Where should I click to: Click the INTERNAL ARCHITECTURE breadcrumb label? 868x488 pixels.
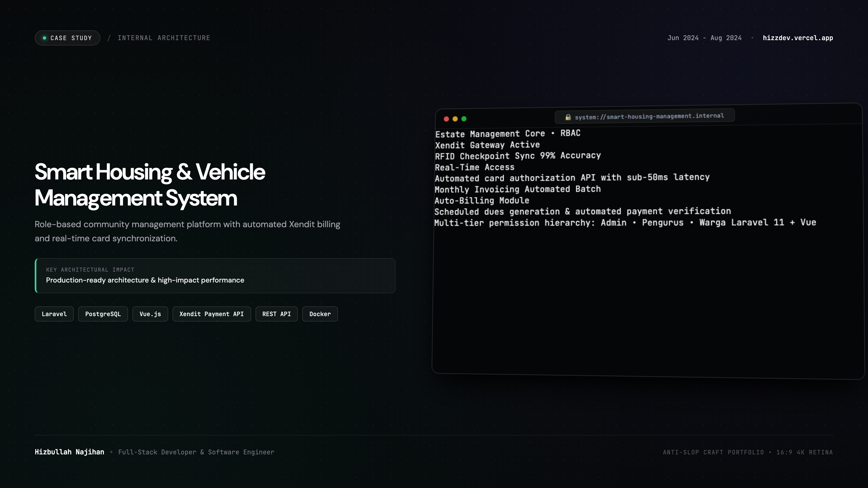[x=164, y=38]
